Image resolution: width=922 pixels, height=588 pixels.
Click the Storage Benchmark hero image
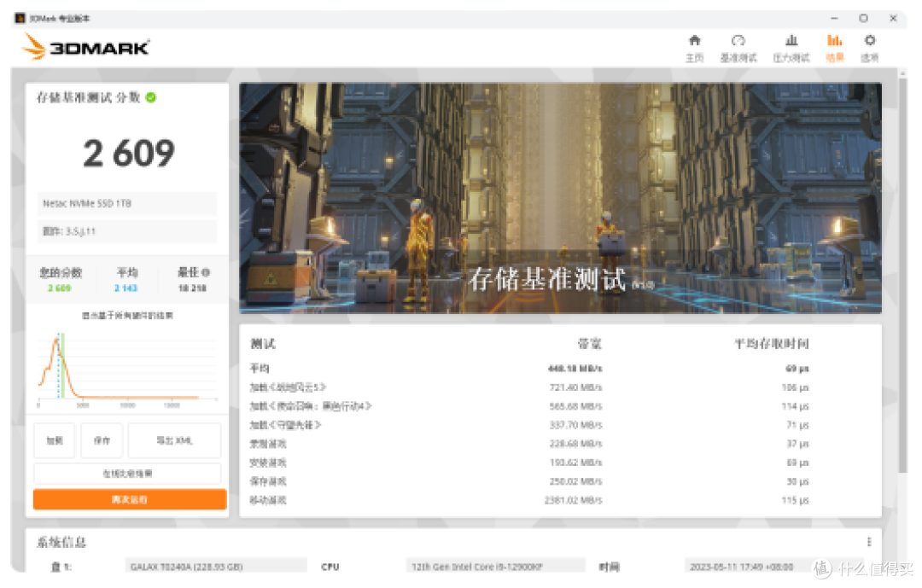560,198
